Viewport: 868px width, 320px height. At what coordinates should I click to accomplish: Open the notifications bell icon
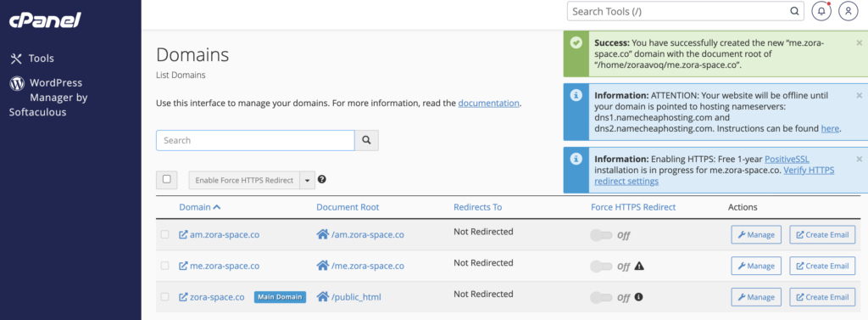click(821, 11)
